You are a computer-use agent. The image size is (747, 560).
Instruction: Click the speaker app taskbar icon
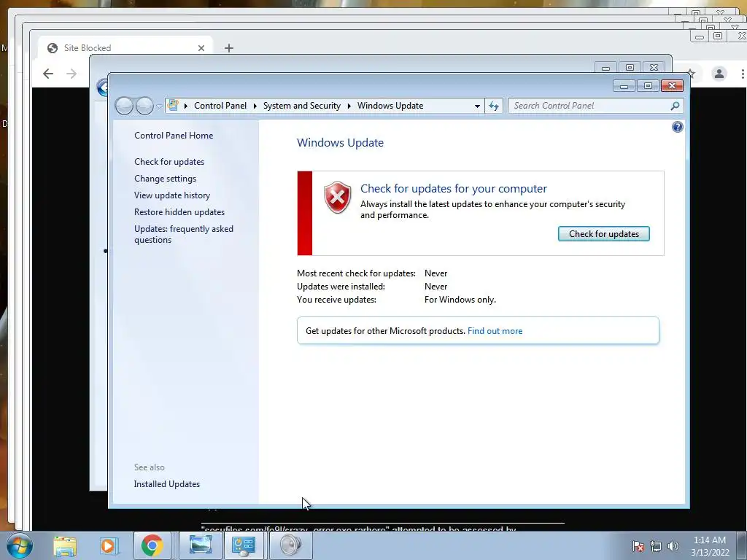click(290, 545)
